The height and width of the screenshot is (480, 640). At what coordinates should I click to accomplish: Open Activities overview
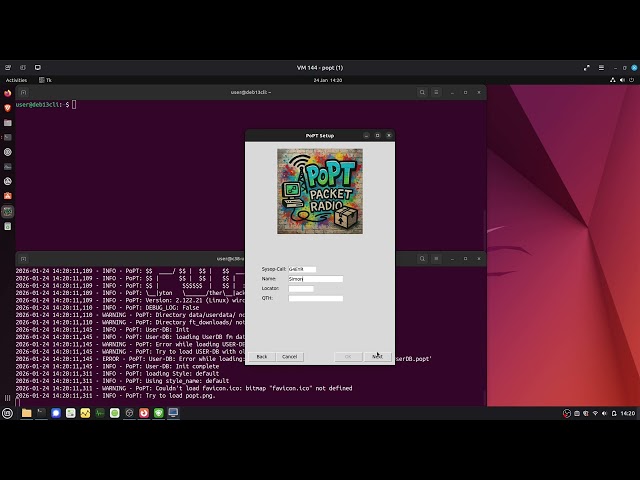[x=16, y=80]
